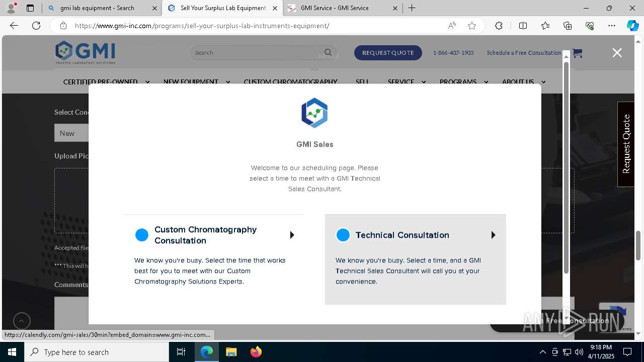Click the Request Quote button

click(x=388, y=53)
